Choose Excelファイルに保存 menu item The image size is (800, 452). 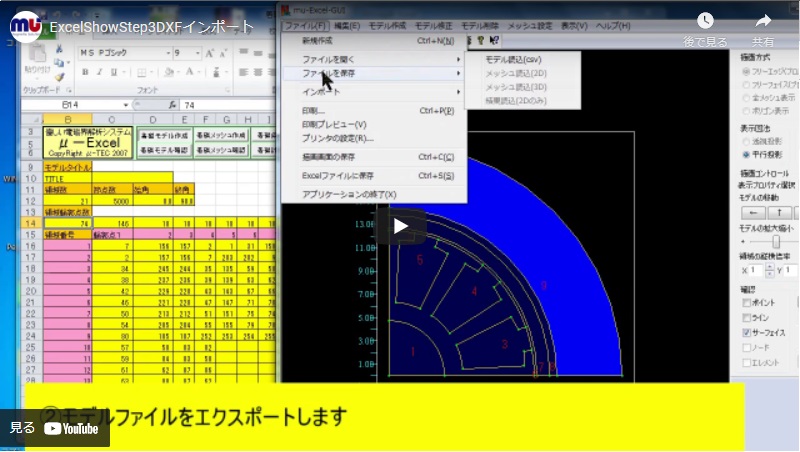[x=374, y=175]
